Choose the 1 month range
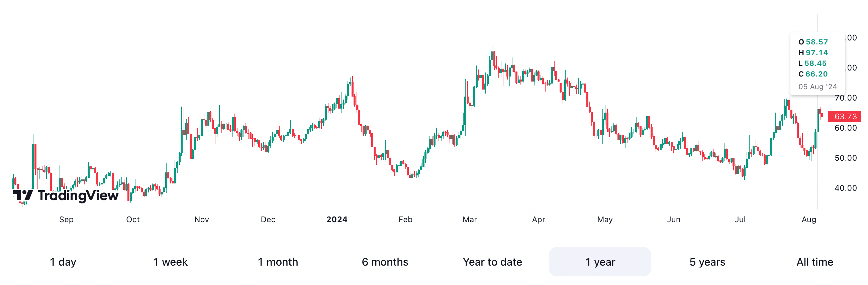The height and width of the screenshot is (285, 868). pos(278,262)
